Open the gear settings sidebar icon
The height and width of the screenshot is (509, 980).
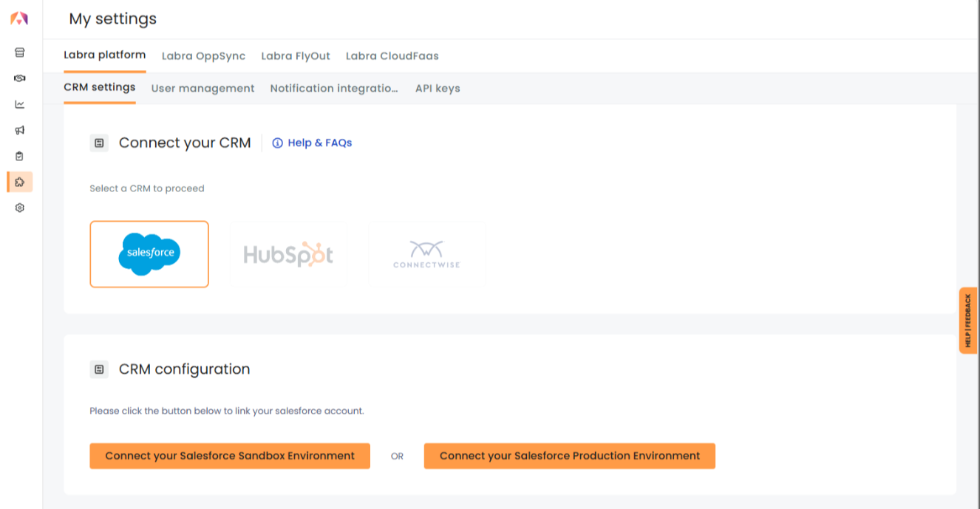pos(20,208)
